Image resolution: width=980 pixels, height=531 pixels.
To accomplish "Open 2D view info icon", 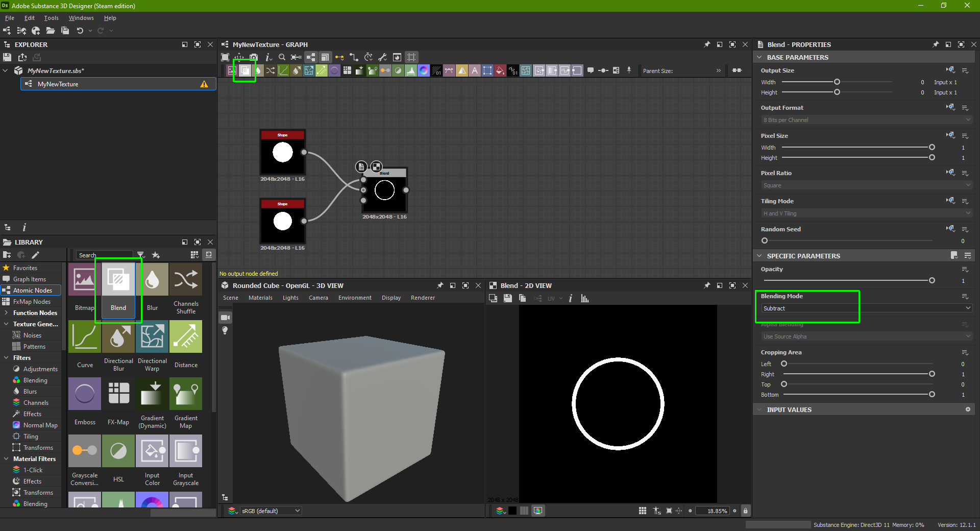I will tap(571, 298).
